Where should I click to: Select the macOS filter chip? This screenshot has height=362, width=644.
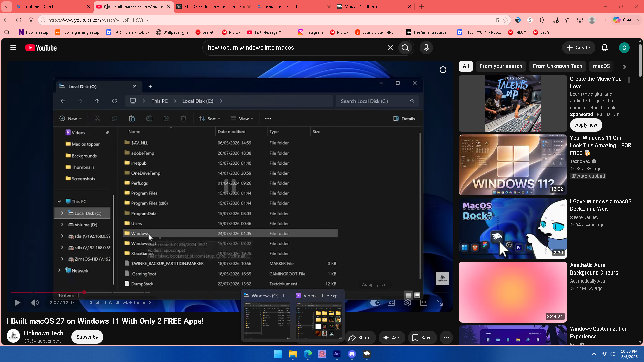click(x=601, y=66)
